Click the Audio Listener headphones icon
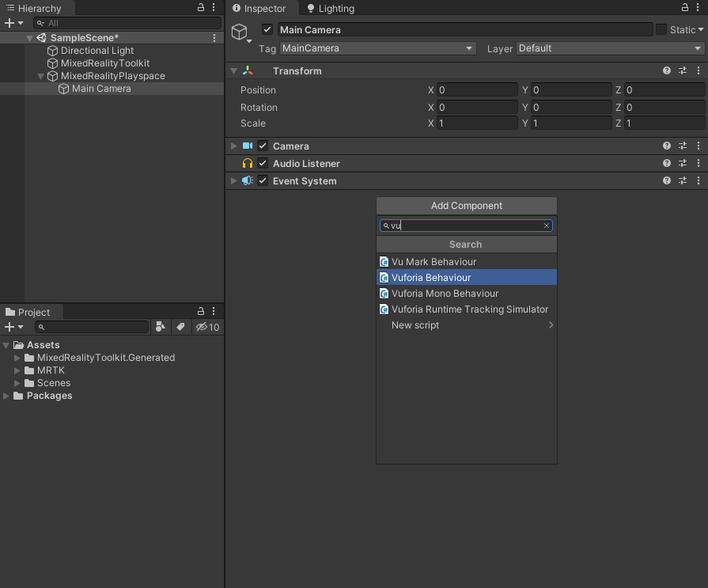Viewport: 708px width, 588px height. coord(246,163)
